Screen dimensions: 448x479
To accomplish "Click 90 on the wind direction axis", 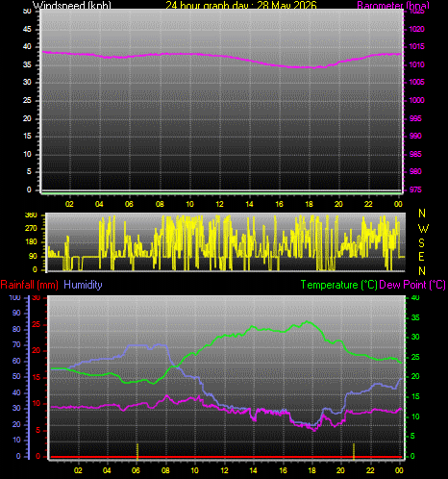I will 33,256.
